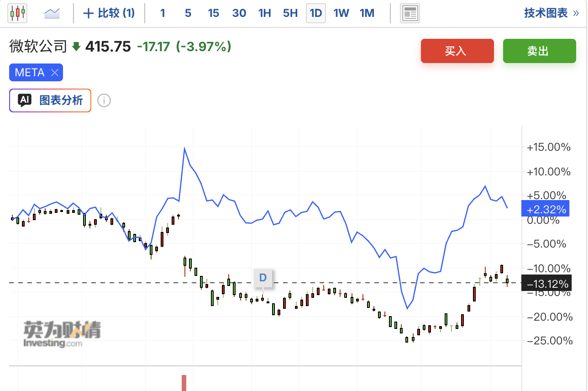The width and height of the screenshot is (588, 391).
Task: Select the 1M interval
Action: click(x=367, y=13)
